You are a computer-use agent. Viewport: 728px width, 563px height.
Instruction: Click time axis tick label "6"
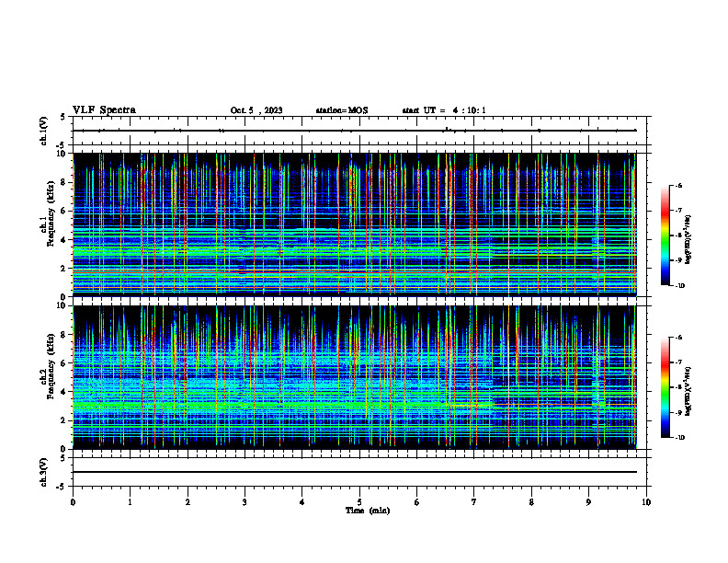tap(416, 502)
